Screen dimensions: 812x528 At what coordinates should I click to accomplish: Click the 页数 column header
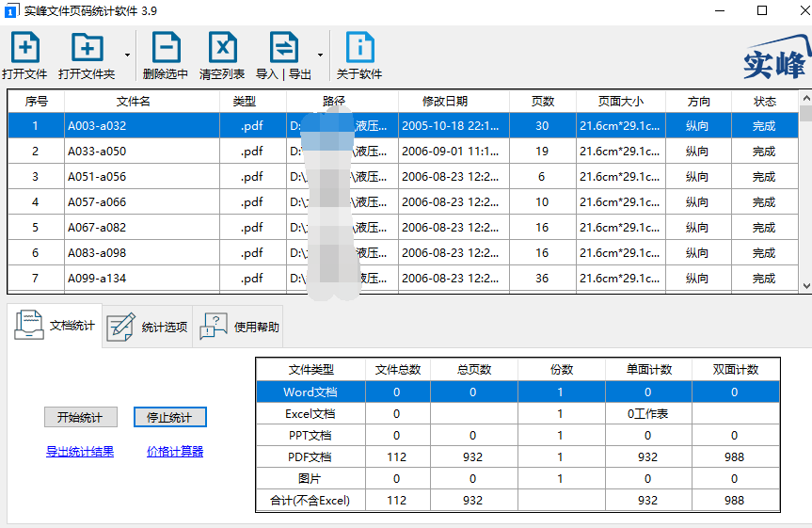[x=543, y=101]
